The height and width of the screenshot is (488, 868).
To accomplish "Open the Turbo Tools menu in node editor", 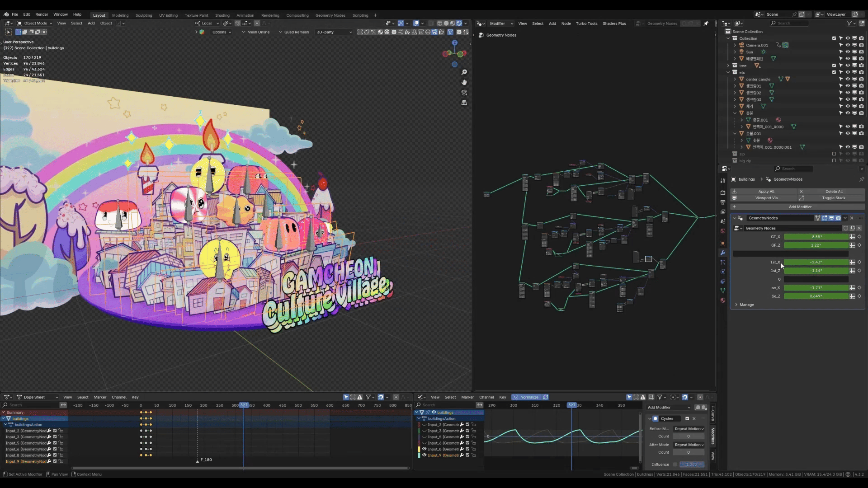I will pos(586,23).
